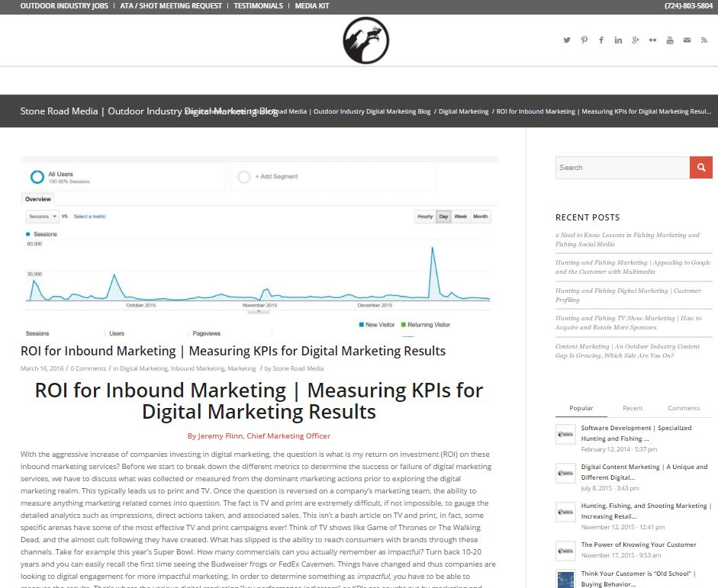
Task: Click the Stone Road Media author link
Action: point(298,368)
